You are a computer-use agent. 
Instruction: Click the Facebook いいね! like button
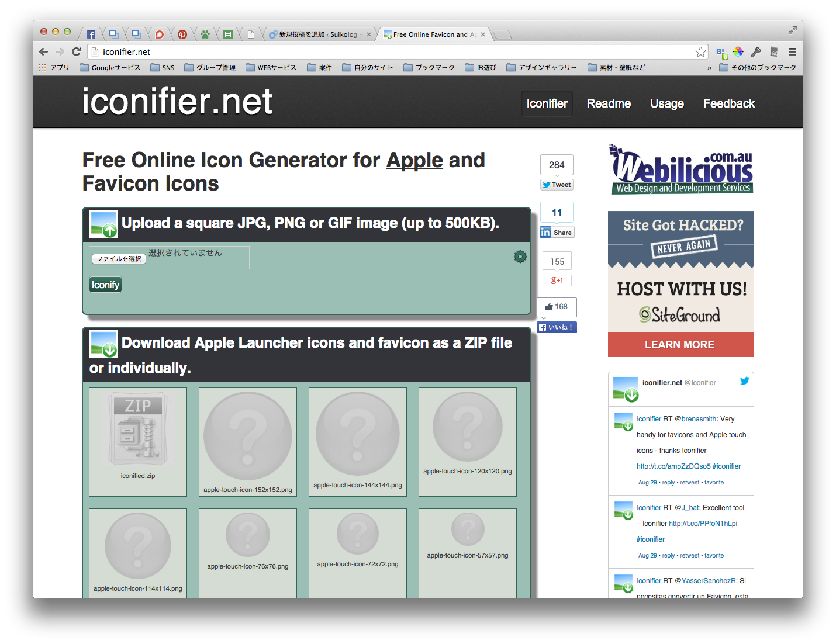[x=557, y=327]
